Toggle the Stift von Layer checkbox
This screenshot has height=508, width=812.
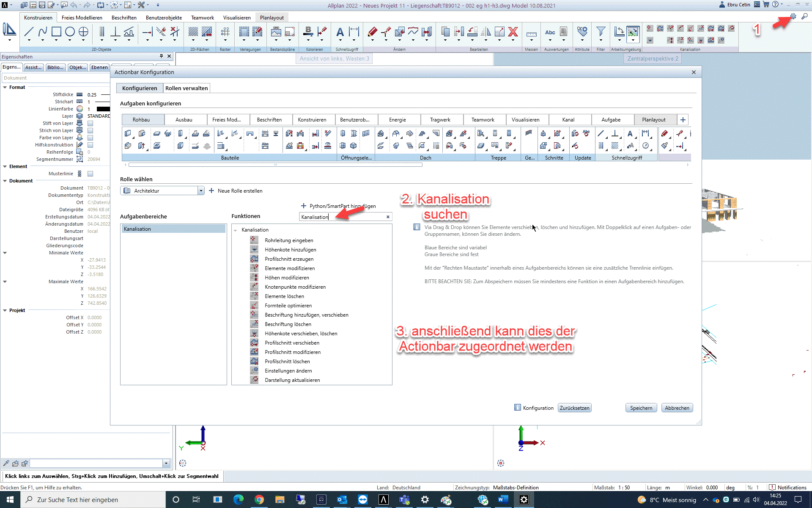coord(90,124)
